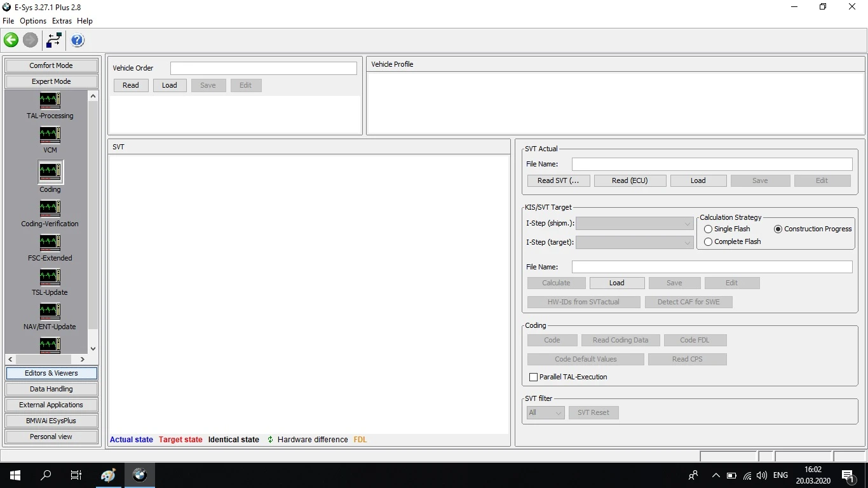Click the Expert Mode horizontal scrollbar
The height and width of the screenshot is (488, 868).
coord(46,359)
